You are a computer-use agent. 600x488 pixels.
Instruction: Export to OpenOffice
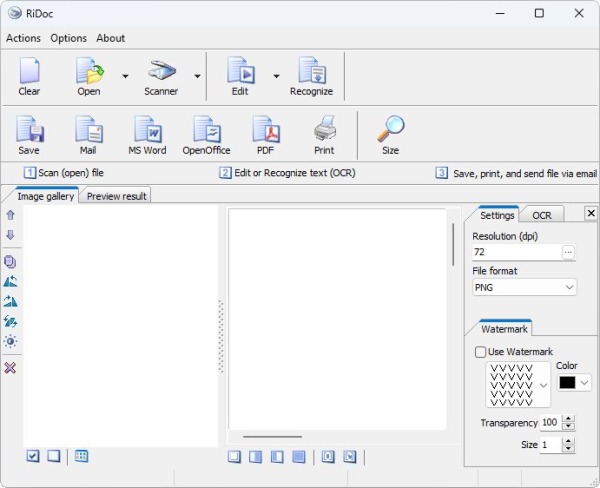[x=207, y=129]
